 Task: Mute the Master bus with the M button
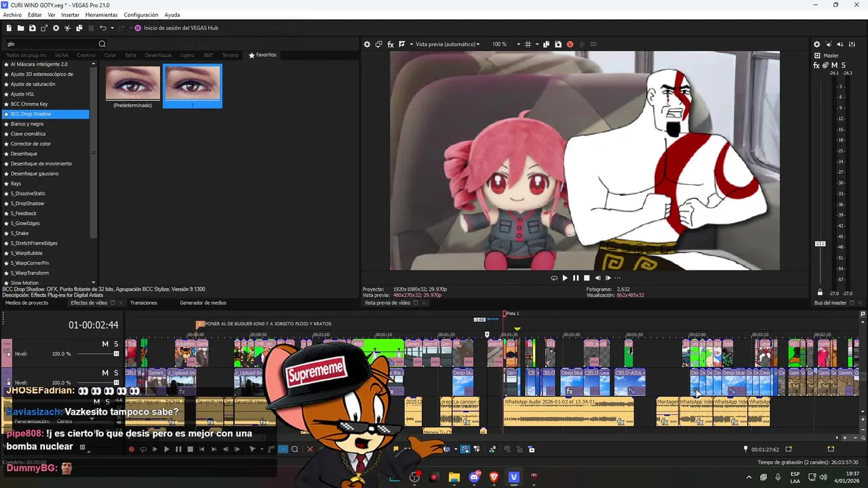(x=834, y=65)
